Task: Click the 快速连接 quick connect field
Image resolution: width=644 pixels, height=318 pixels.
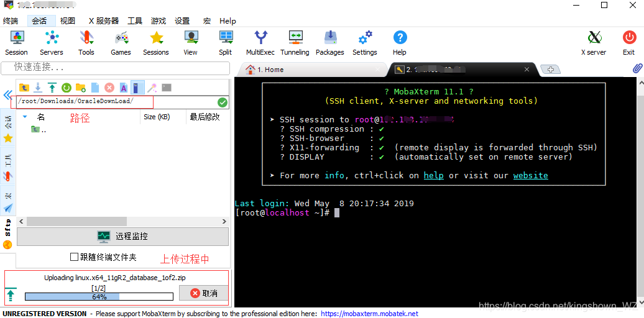Action: coord(116,67)
